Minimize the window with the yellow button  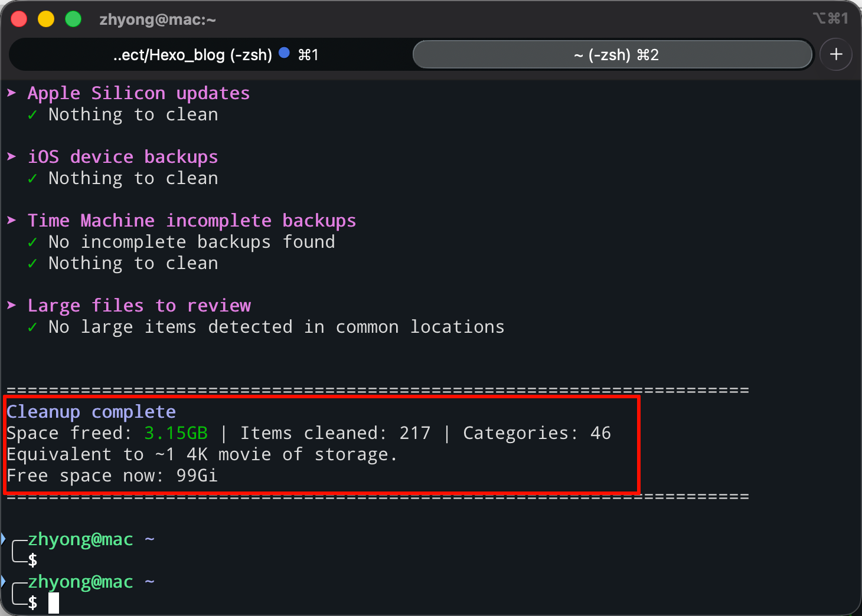[x=46, y=19]
